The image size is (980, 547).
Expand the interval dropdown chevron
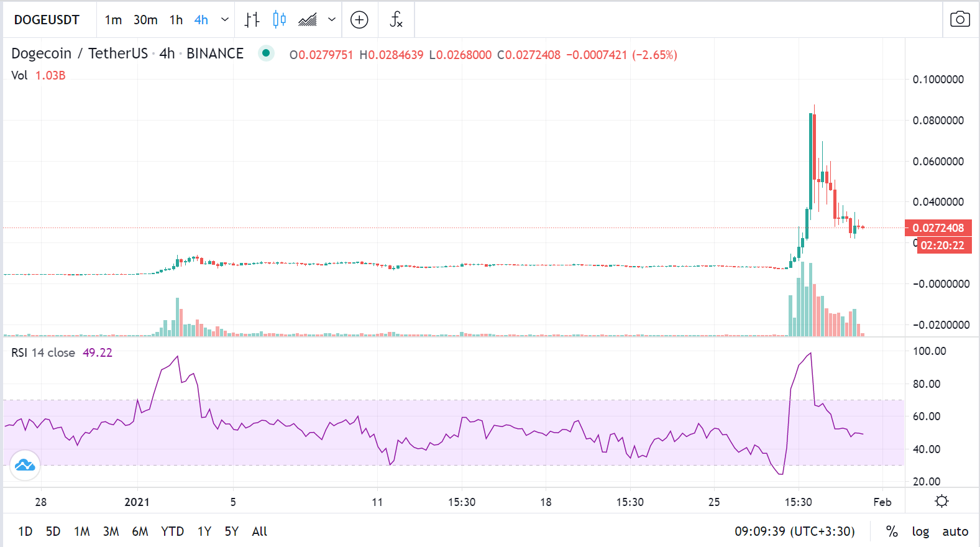(225, 20)
